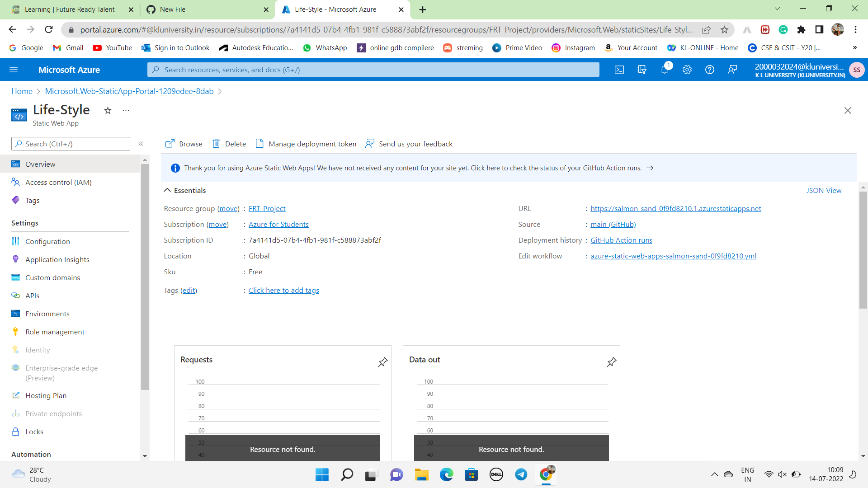Screen dimensions: 868x488
Task: Click JSON View link
Action: [x=824, y=190]
